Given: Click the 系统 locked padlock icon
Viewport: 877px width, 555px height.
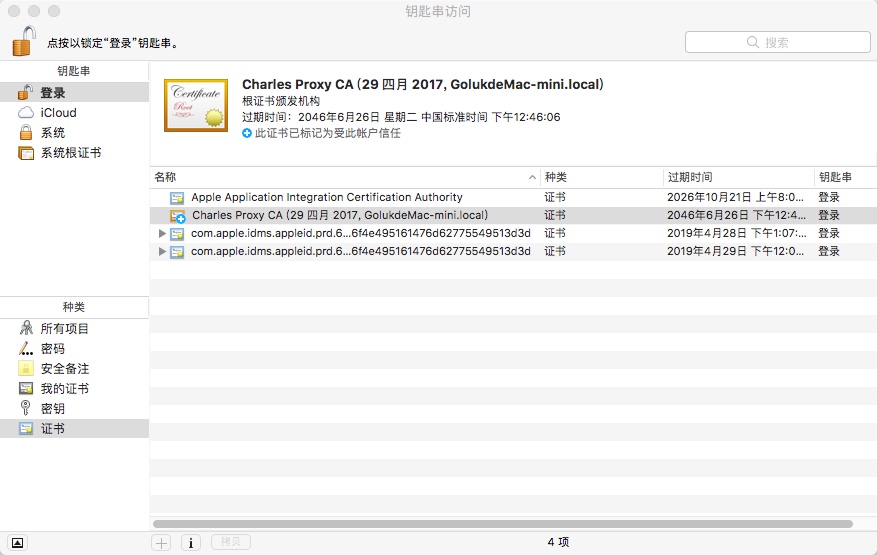Looking at the screenshot, I should coord(26,133).
